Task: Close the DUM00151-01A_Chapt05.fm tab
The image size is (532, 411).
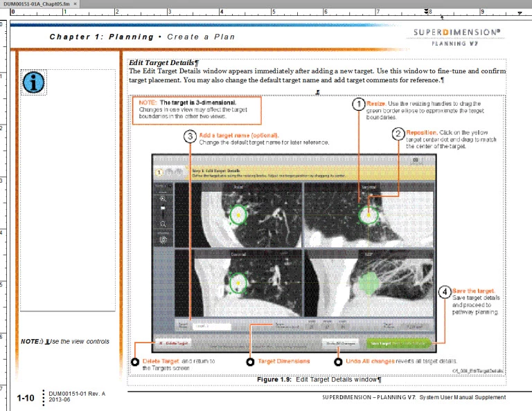Action: pos(75,3)
